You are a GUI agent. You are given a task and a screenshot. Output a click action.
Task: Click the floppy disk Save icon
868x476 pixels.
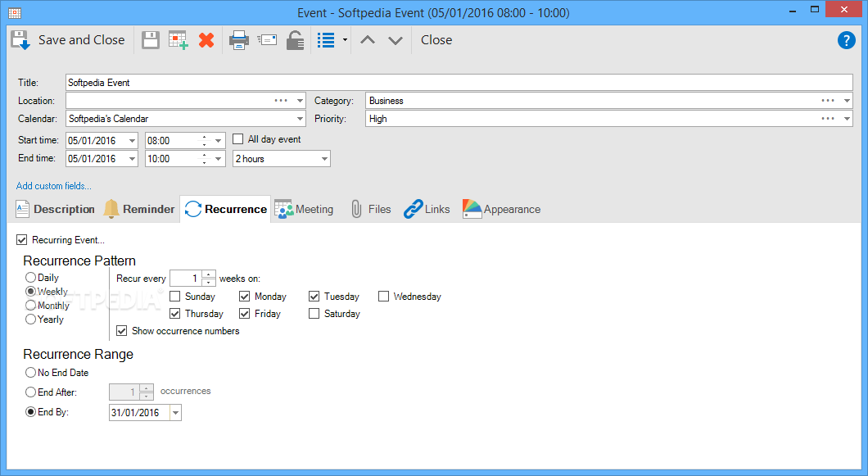pos(151,40)
